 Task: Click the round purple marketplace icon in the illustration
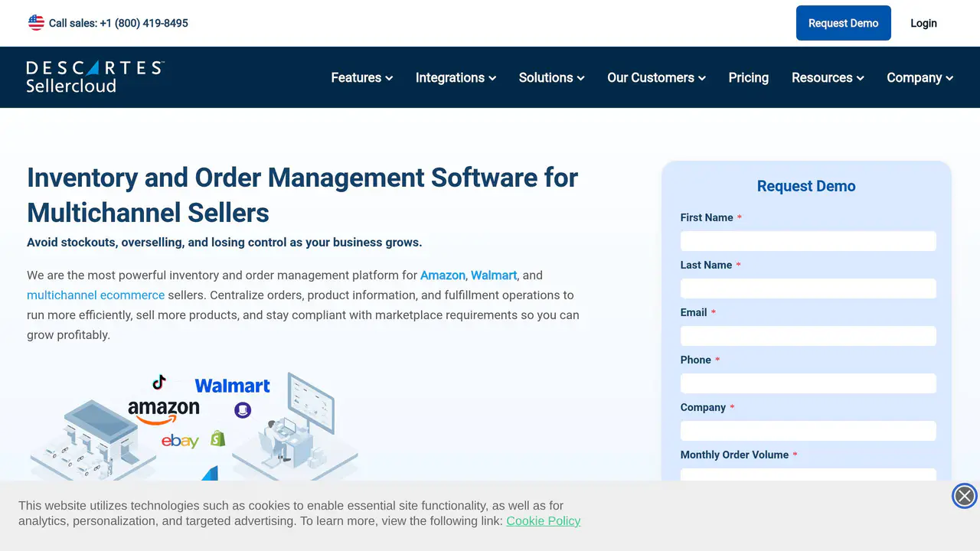(243, 411)
